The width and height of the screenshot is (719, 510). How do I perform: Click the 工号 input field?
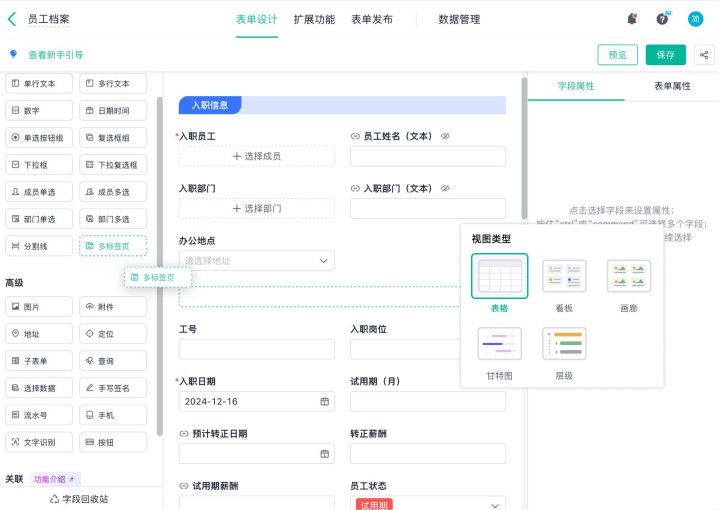(256, 349)
